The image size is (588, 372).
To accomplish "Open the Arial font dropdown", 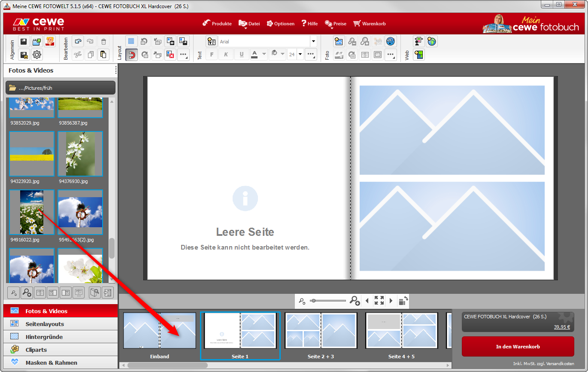I will pyautogui.click(x=313, y=42).
